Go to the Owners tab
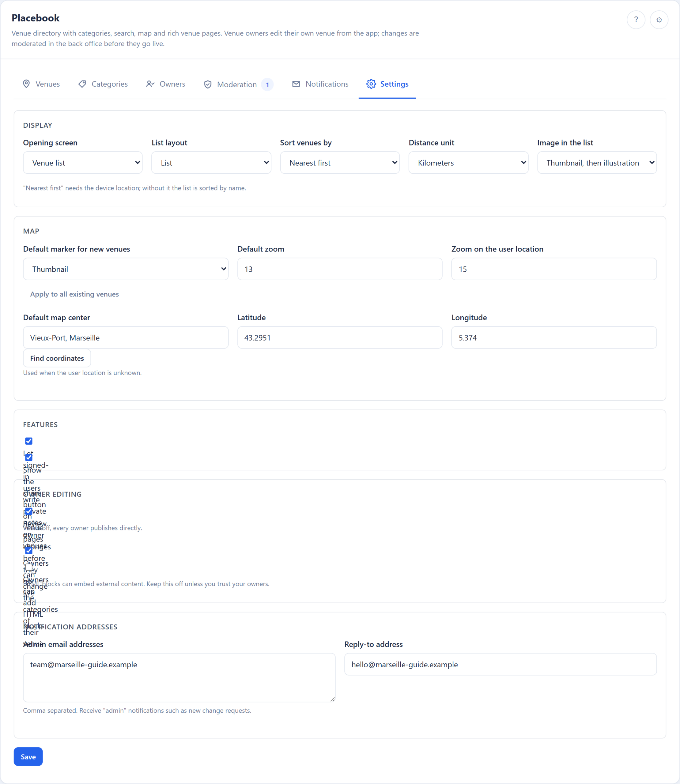Image resolution: width=680 pixels, height=784 pixels. click(x=166, y=84)
